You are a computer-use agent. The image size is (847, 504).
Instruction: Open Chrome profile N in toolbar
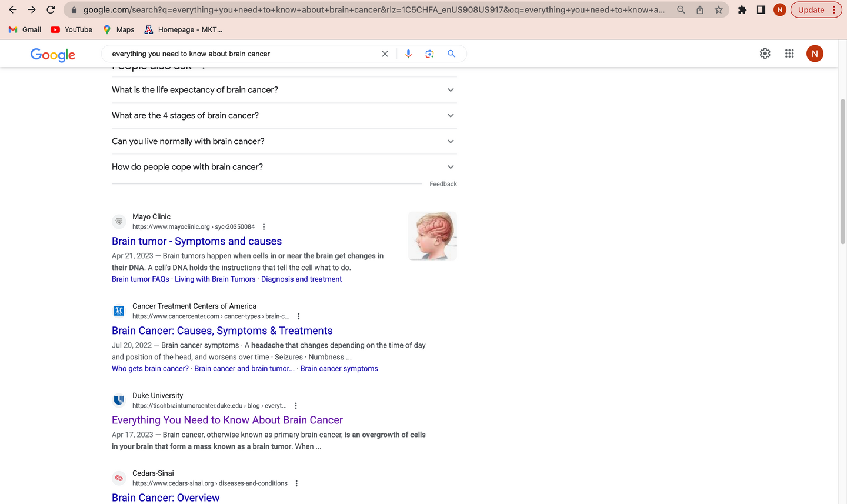coord(780,10)
